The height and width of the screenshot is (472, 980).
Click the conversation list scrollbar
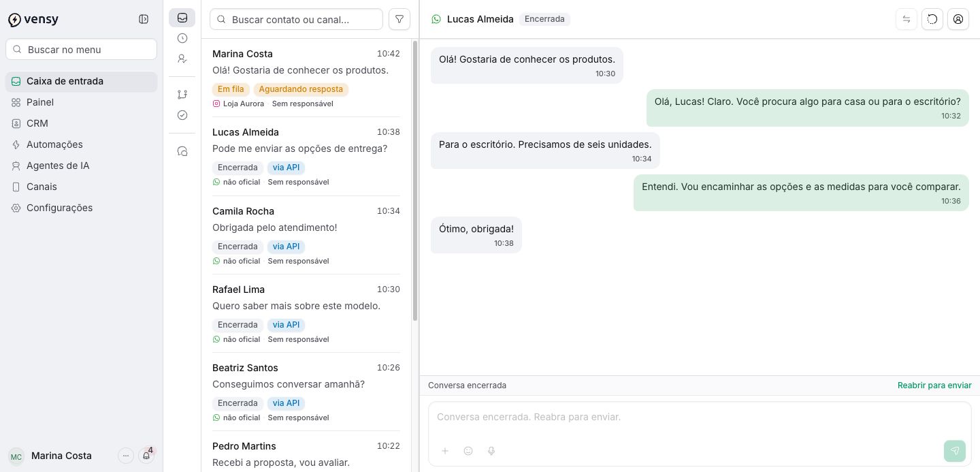point(415,180)
